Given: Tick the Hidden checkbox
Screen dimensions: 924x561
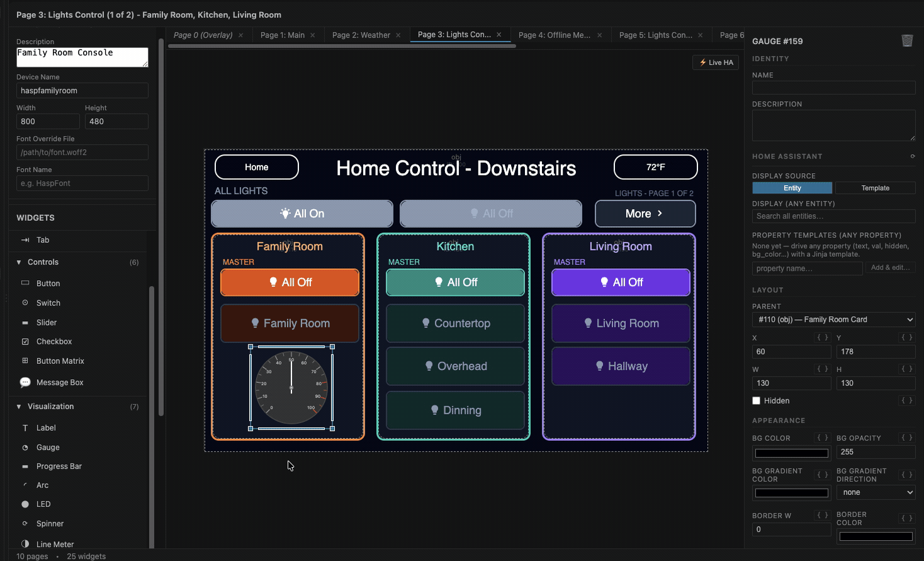Looking at the screenshot, I should [757, 400].
